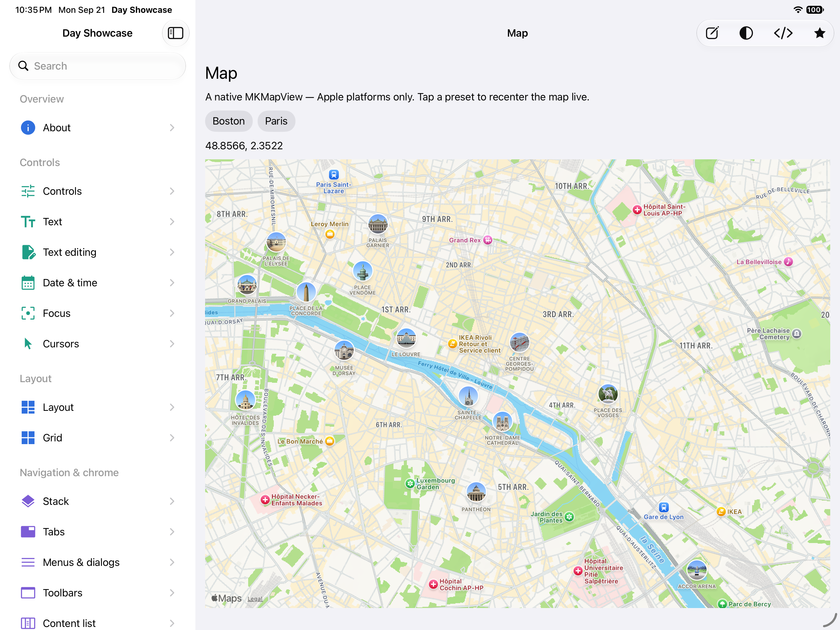The image size is (840, 630).
Task: Tap the Grand Palais landmark marker
Action: [247, 285]
